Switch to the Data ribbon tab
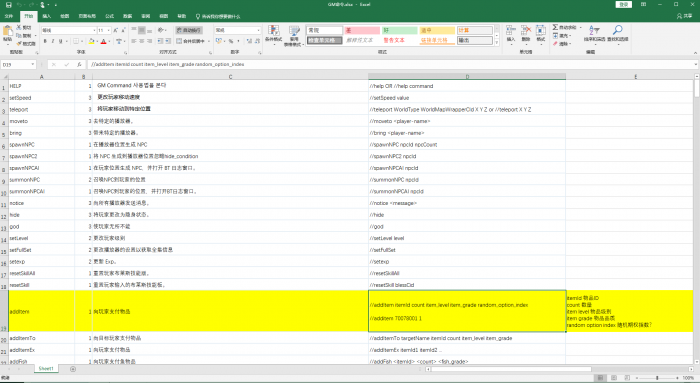This screenshot has height=383, width=700. (128, 16)
